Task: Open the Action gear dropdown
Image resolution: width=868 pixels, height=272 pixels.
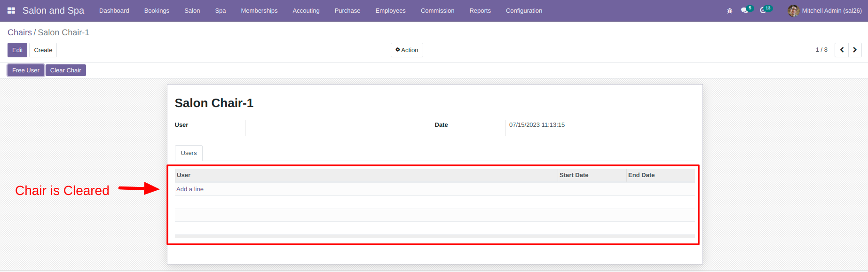Action: 407,50
